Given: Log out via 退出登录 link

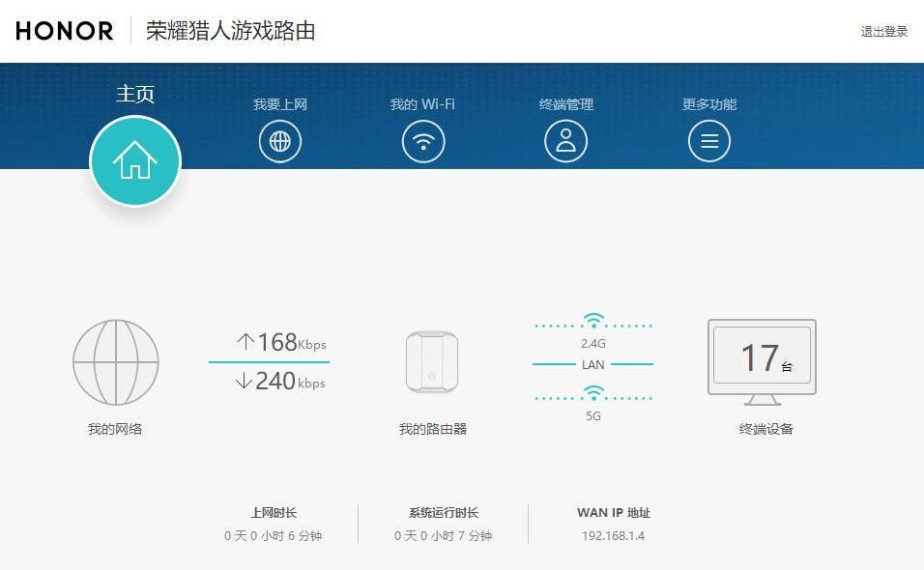Looking at the screenshot, I should (x=884, y=32).
